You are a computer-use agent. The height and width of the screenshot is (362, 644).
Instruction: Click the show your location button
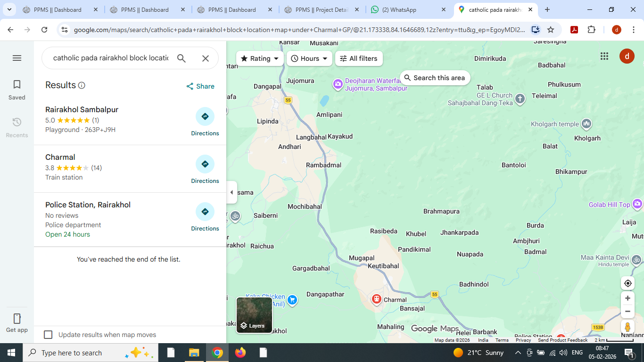click(x=627, y=283)
